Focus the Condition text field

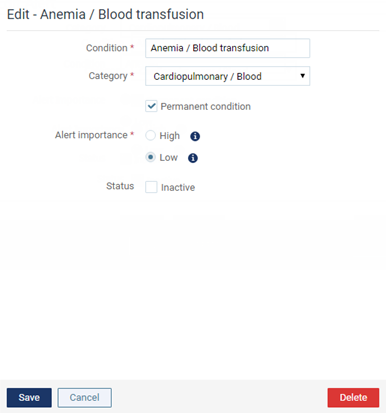point(227,48)
